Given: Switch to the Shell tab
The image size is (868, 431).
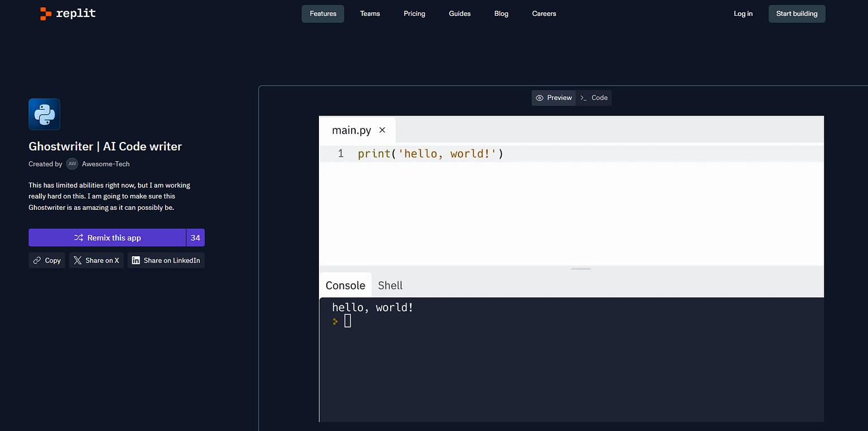Looking at the screenshot, I should point(390,285).
